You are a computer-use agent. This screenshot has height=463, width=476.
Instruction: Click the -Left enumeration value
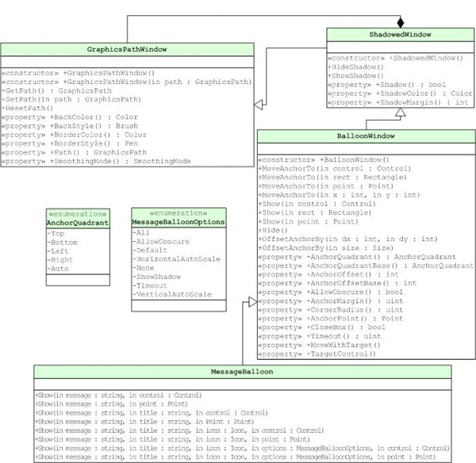(x=58, y=251)
